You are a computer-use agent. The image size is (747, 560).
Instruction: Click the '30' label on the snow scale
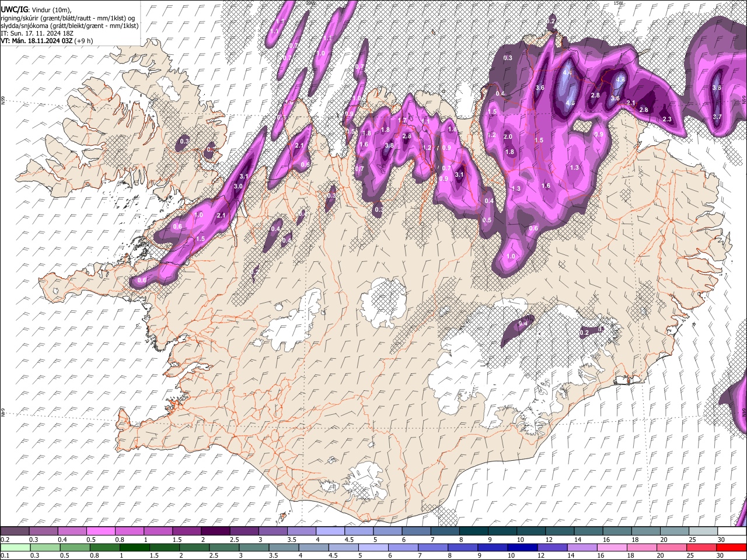(721, 540)
